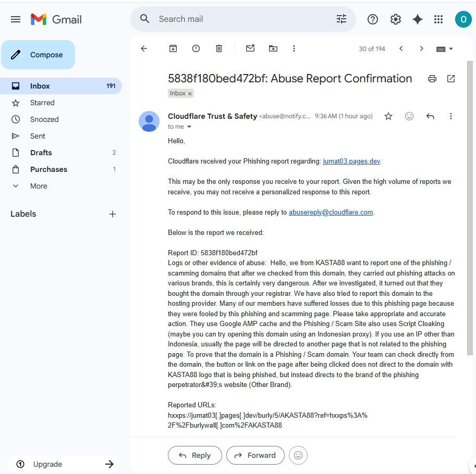This screenshot has width=476, height=474.
Task: Click the search magnifier icon
Action: point(144,19)
